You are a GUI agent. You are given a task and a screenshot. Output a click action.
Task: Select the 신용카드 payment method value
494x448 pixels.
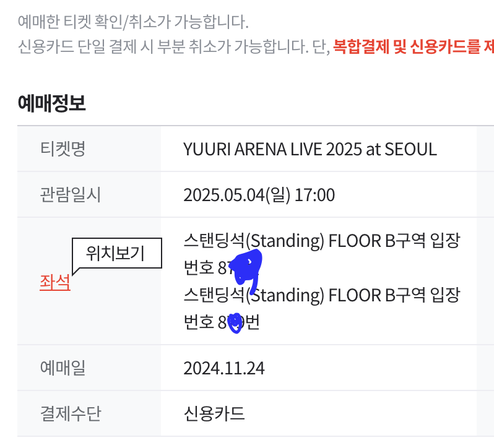[214, 413]
